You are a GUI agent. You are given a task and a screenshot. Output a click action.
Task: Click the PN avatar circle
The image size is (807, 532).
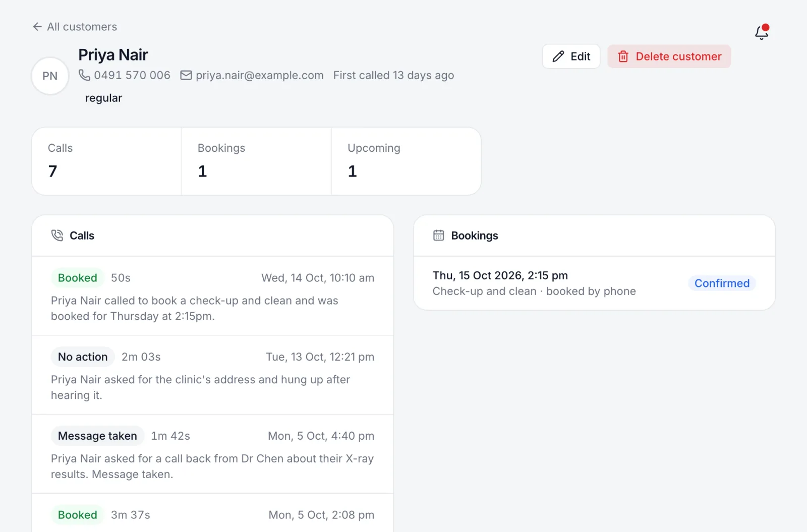pos(50,76)
